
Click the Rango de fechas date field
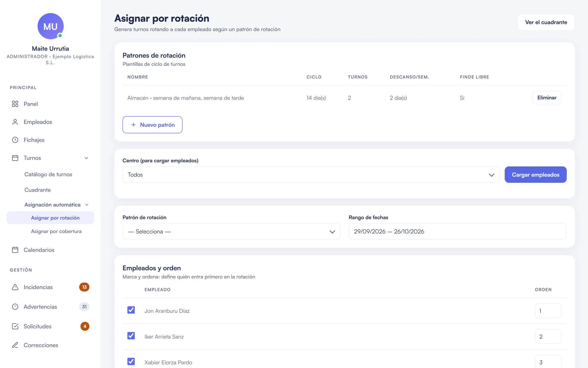(x=457, y=231)
